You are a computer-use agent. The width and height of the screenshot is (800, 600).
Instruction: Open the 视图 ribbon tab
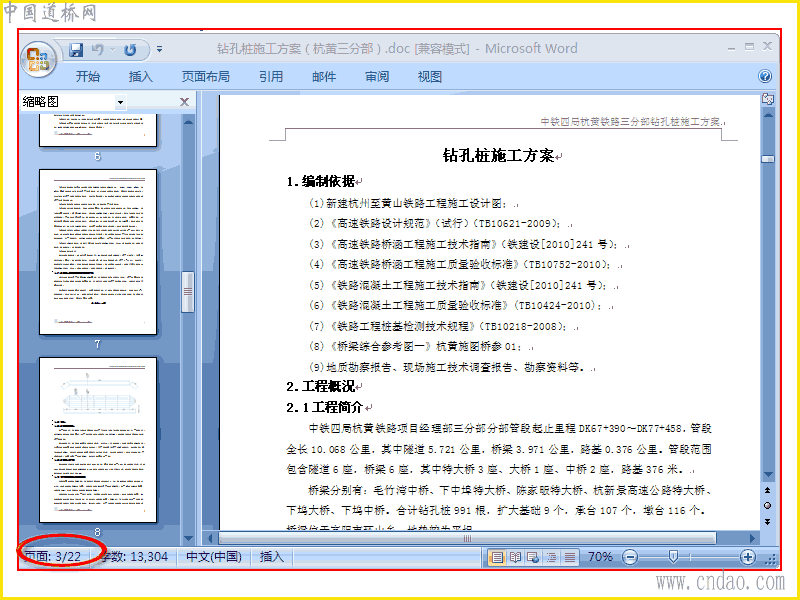click(430, 77)
